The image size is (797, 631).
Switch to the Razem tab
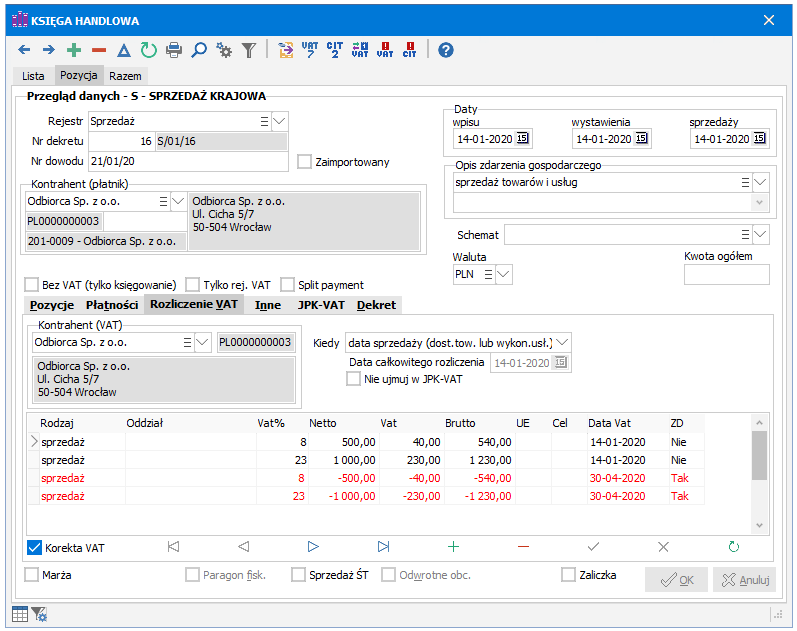click(126, 76)
